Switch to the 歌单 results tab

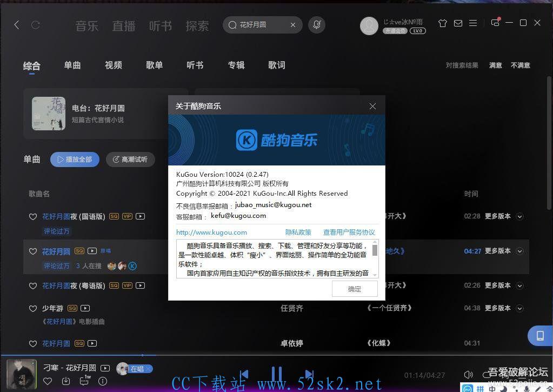(x=154, y=65)
